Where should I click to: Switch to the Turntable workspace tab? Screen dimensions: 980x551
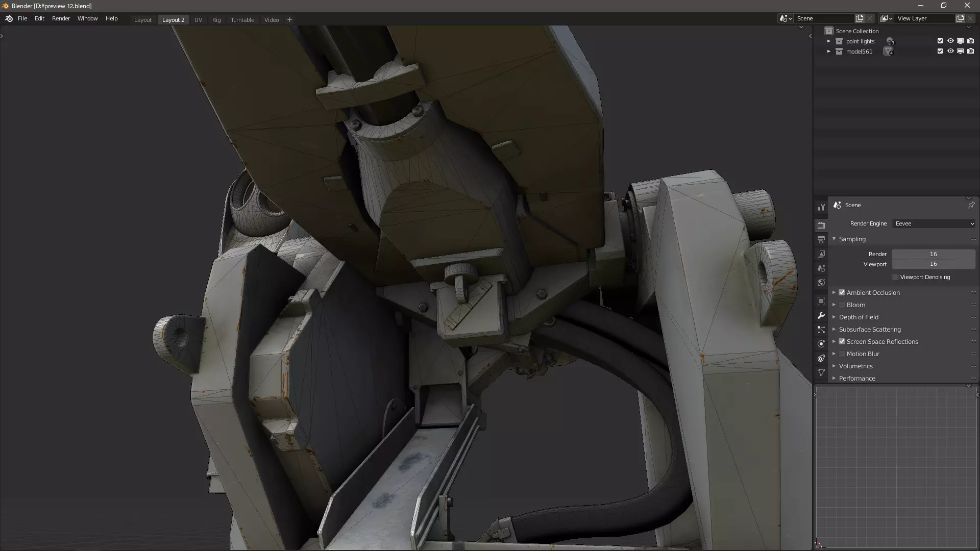click(242, 20)
